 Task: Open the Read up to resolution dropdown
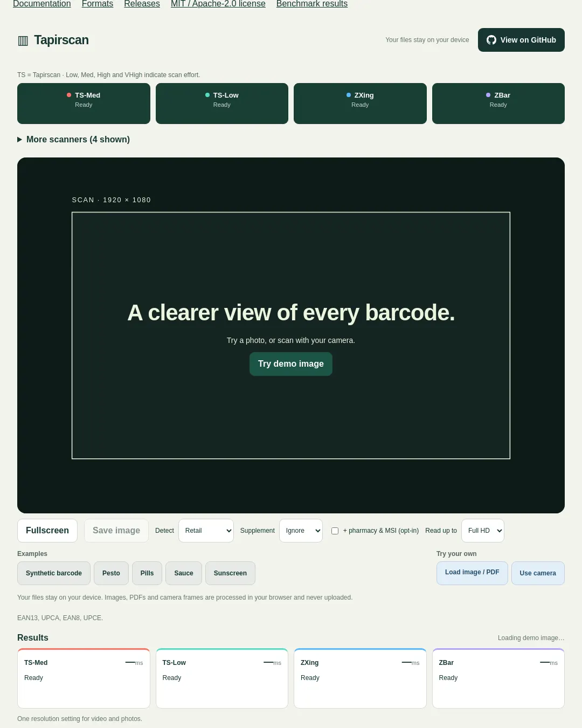click(483, 531)
